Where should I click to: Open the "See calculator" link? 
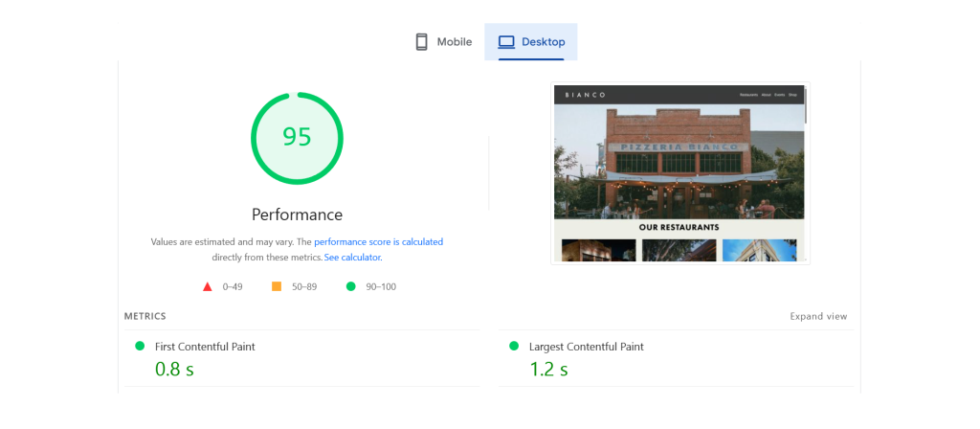tap(352, 258)
